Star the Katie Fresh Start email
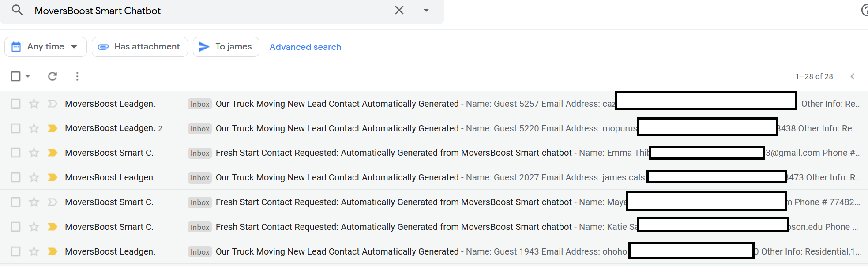Screen dimensions: 868x266 point(34,227)
